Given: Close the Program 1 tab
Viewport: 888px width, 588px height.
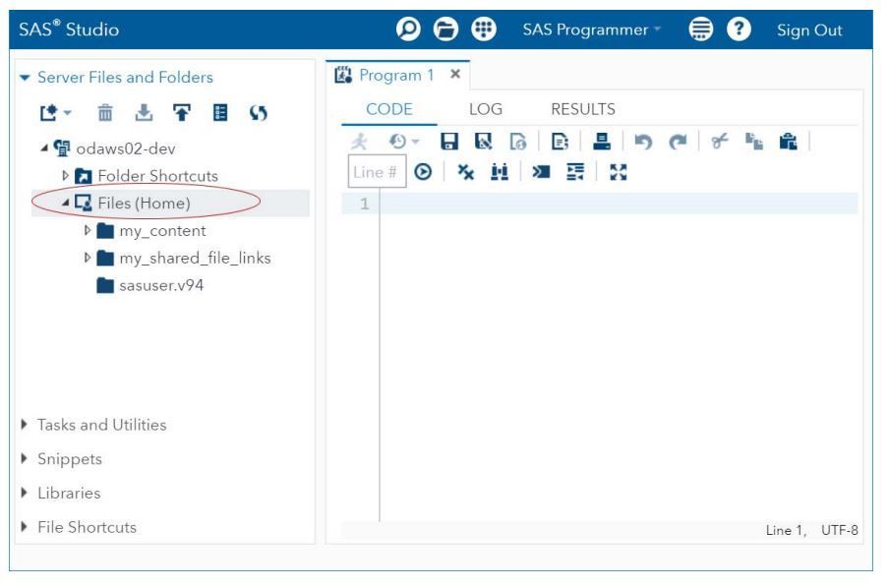Looking at the screenshot, I should tap(455, 74).
